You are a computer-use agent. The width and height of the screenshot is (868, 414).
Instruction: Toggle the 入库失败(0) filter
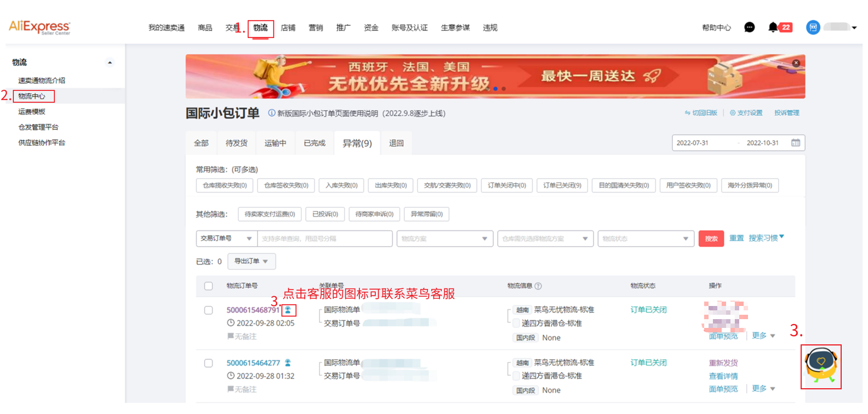tap(341, 185)
